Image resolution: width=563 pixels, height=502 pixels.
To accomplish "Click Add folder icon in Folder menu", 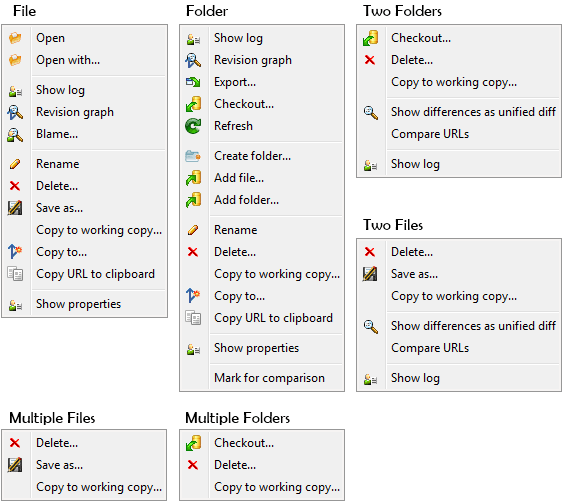I will coord(193,200).
